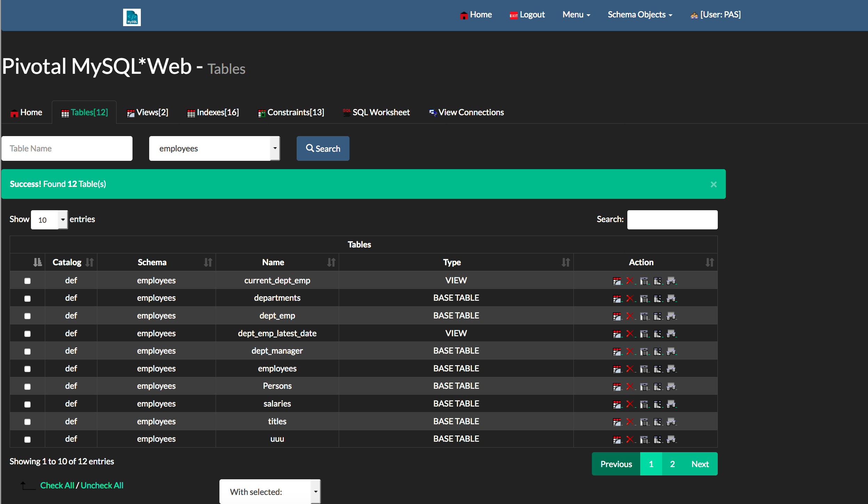Click the red X icon for uuu row
This screenshot has width=868, height=504.
630,440
